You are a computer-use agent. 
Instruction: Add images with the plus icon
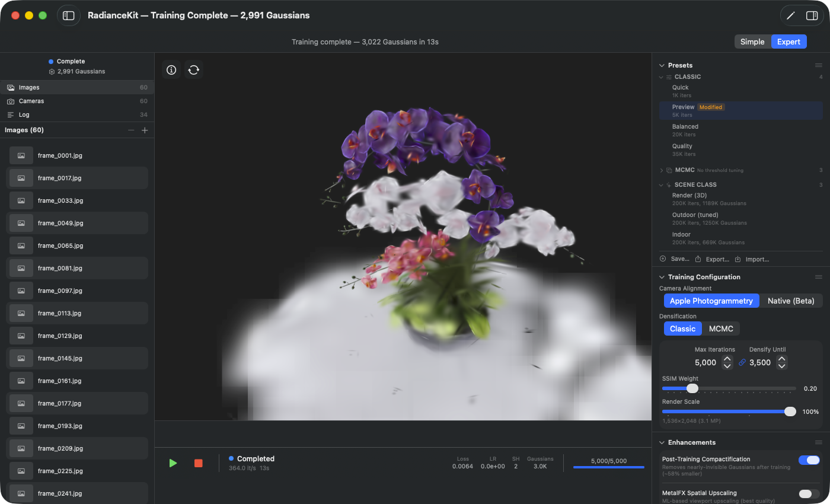coord(145,130)
